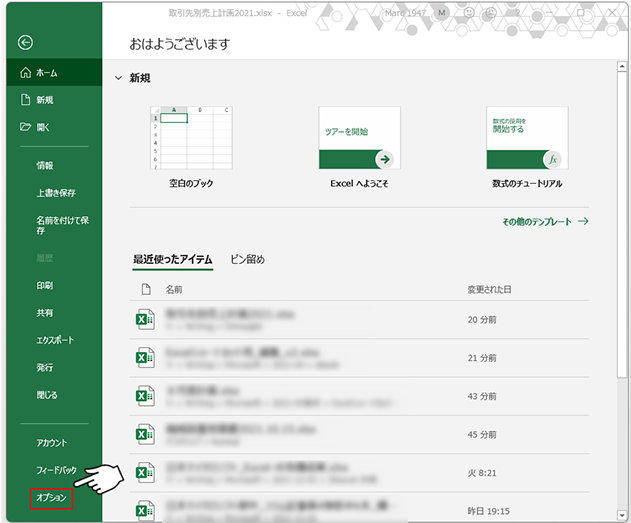
Task: Create a 空白のブック from thumbnail
Action: click(191, 138)
